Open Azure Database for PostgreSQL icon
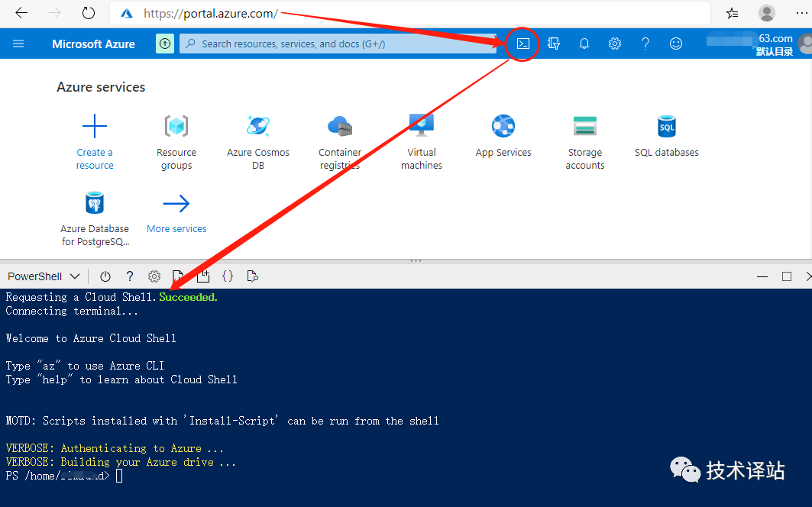This screenshot has width=812, height=507. 95,202
